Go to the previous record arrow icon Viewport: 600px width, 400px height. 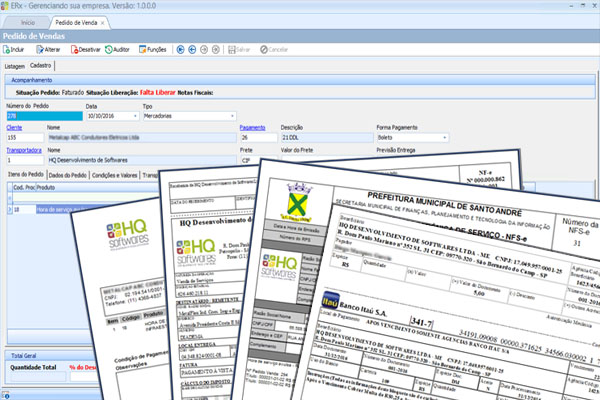tap(192, 50)
